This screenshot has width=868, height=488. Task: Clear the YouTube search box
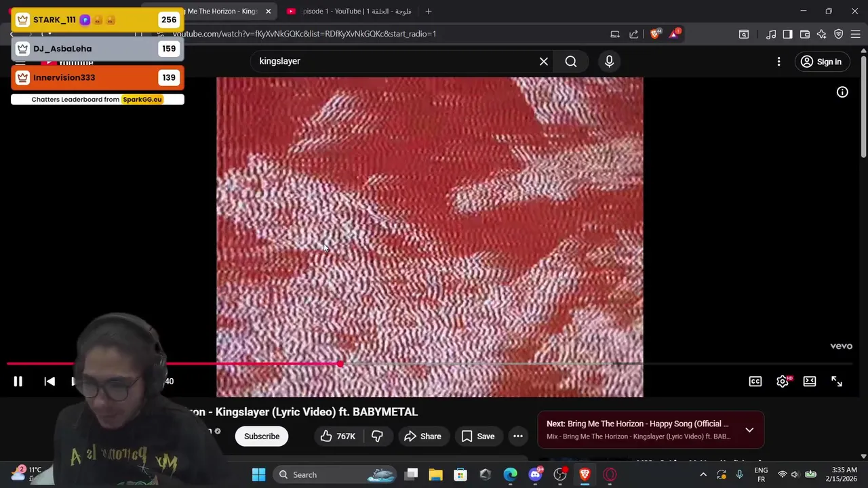pyautogui.click(x=543, y=62)
